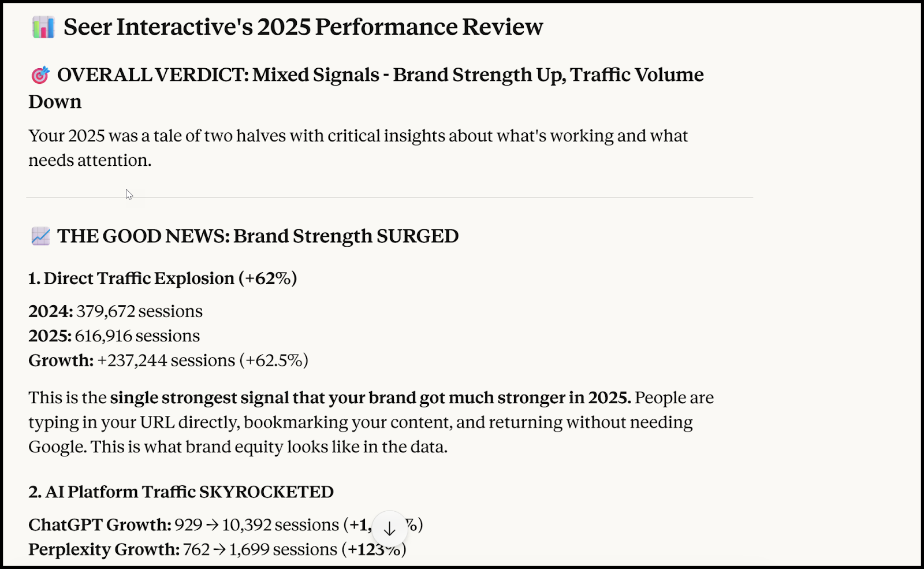Click the upward trend chart emoji

coord(40,236)
